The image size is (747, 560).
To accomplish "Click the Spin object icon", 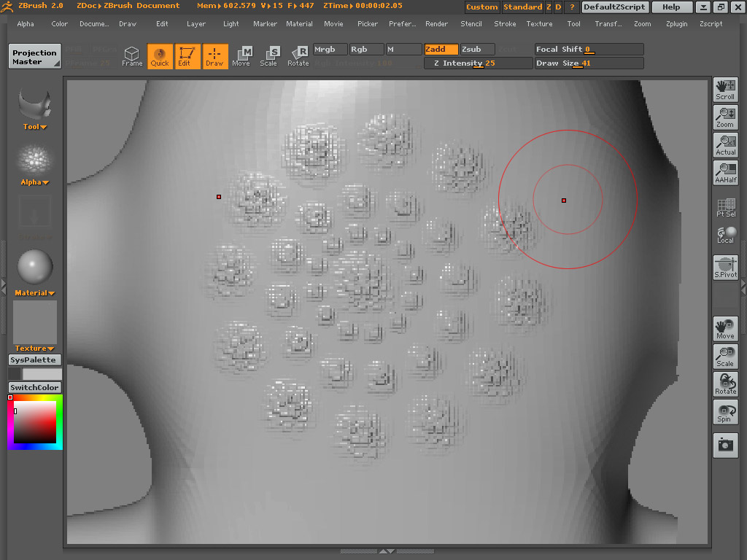I will (x=725, y=411).
